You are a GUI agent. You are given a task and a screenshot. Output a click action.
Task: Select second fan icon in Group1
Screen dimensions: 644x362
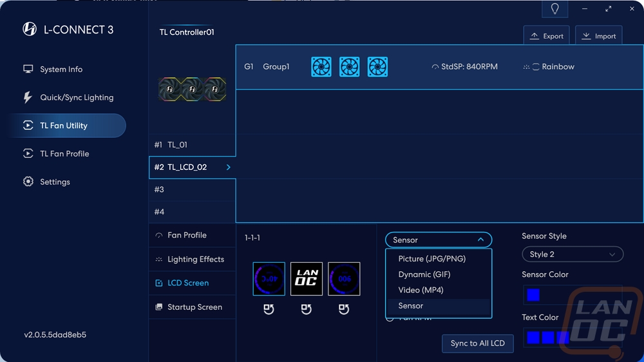point(350,66)
